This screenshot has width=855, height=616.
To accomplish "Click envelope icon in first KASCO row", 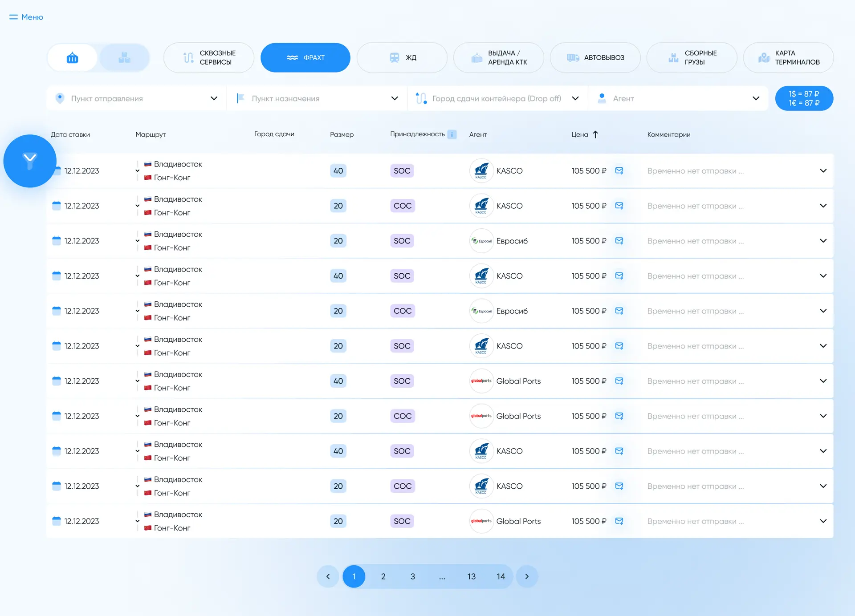I will 619,170.
